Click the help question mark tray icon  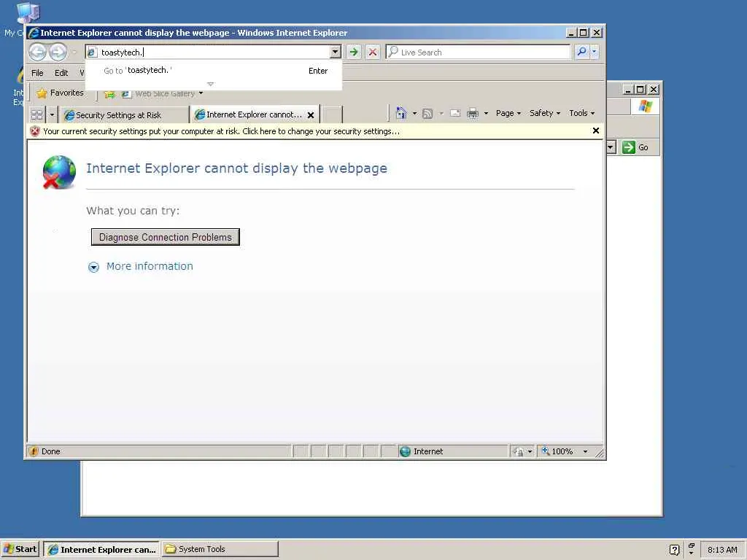point(674,550)
